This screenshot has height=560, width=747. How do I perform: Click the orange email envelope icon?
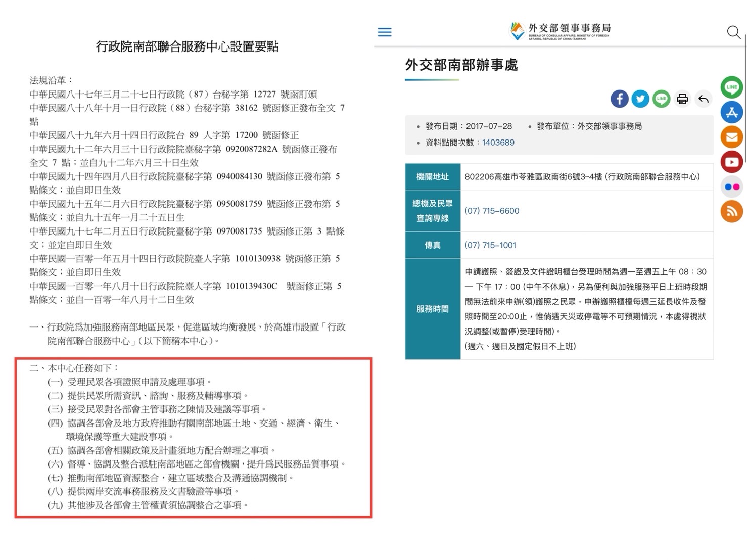click(731, 137)
